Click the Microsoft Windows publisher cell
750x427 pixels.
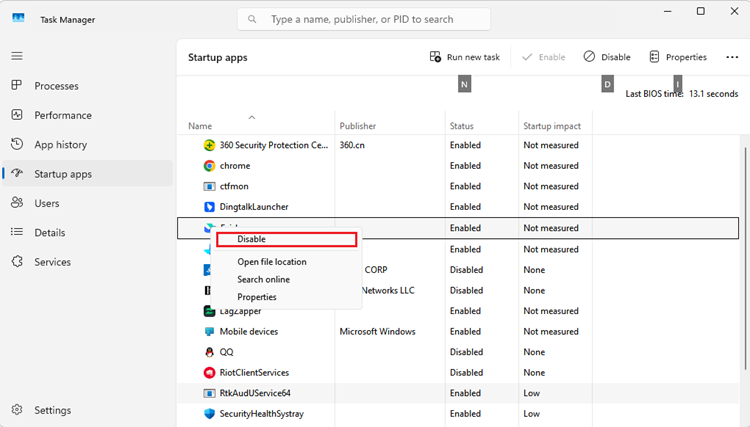[377, 331]
